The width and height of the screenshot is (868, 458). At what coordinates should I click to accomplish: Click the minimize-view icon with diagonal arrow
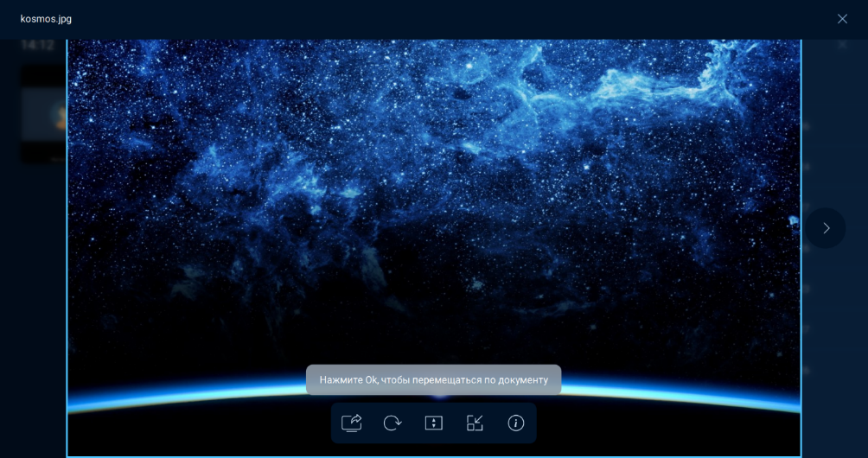475,423
